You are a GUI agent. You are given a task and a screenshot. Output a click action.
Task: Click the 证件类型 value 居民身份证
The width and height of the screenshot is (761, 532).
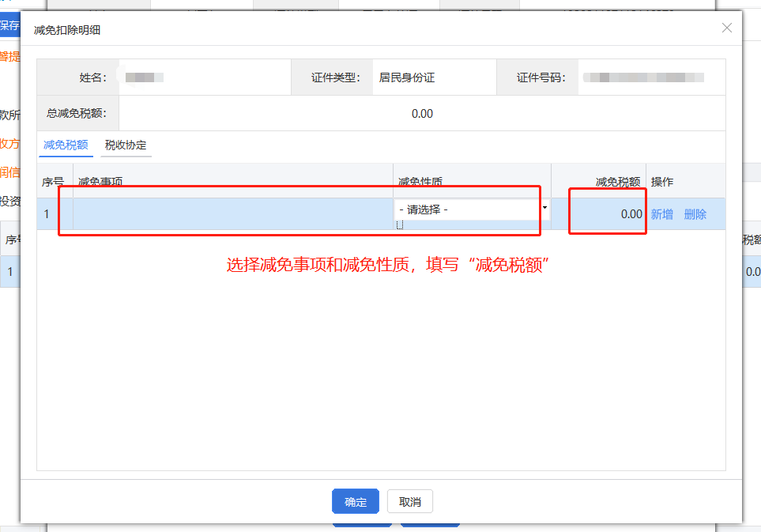(x=407, y=77)
